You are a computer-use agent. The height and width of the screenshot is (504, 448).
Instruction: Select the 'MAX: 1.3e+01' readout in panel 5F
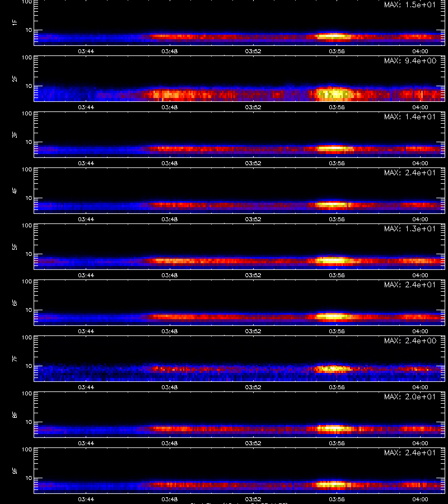(410, 228)
